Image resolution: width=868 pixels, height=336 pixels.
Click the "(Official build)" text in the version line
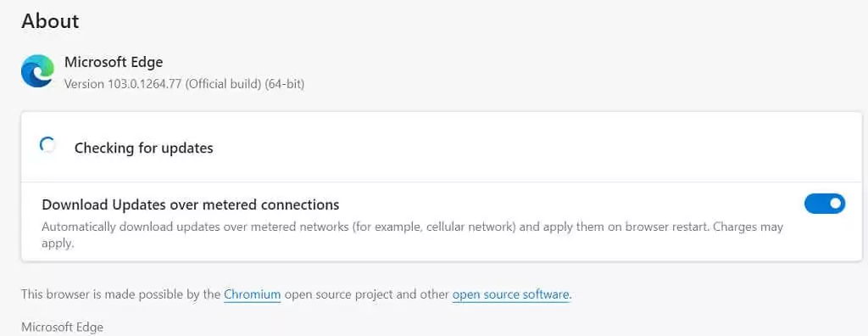pos(223,84)
